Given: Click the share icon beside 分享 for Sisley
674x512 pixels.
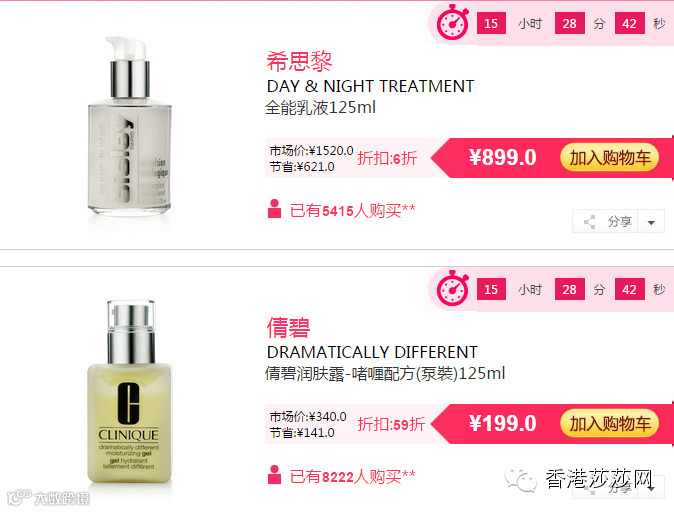Looking at the screenshot, I should (590, 222).
